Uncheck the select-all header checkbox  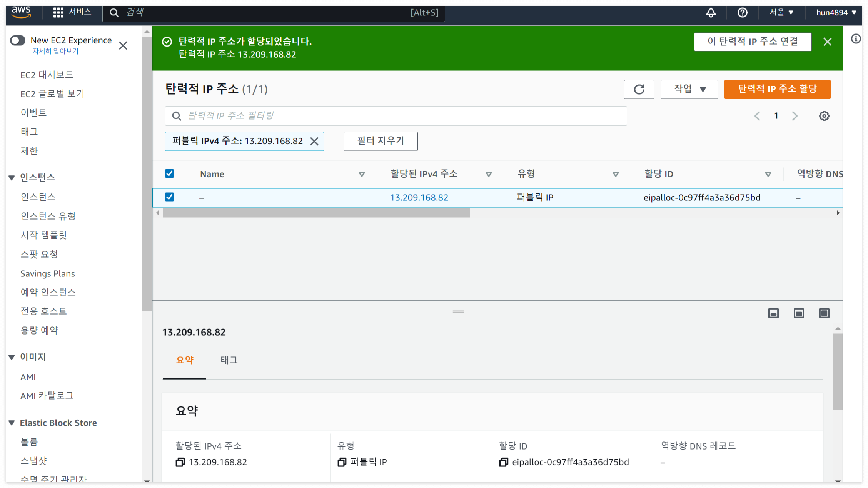[169, 173]
